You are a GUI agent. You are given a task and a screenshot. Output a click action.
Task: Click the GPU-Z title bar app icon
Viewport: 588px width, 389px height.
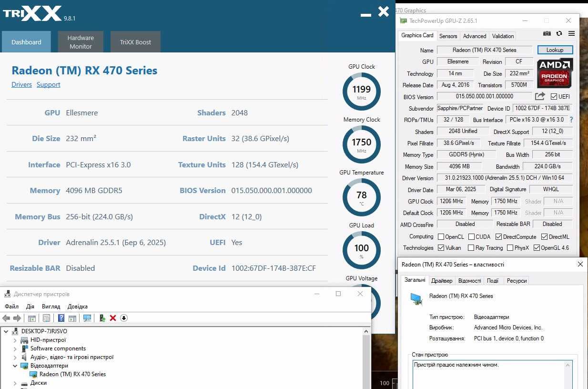(404, 21)
